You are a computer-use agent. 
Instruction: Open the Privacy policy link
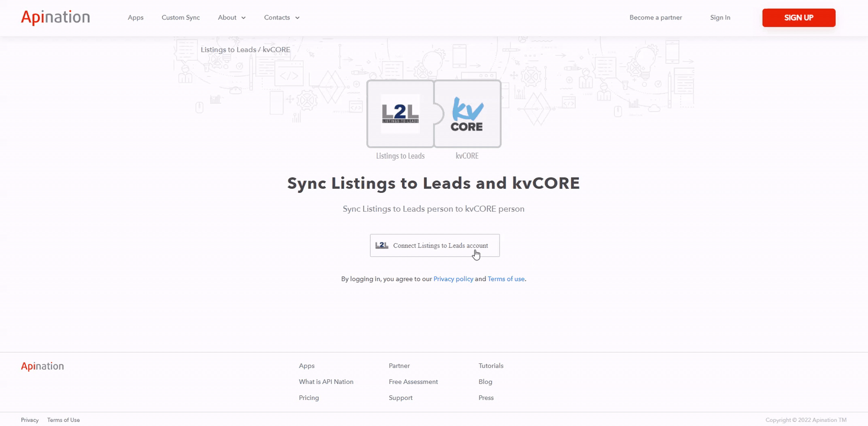454,279
